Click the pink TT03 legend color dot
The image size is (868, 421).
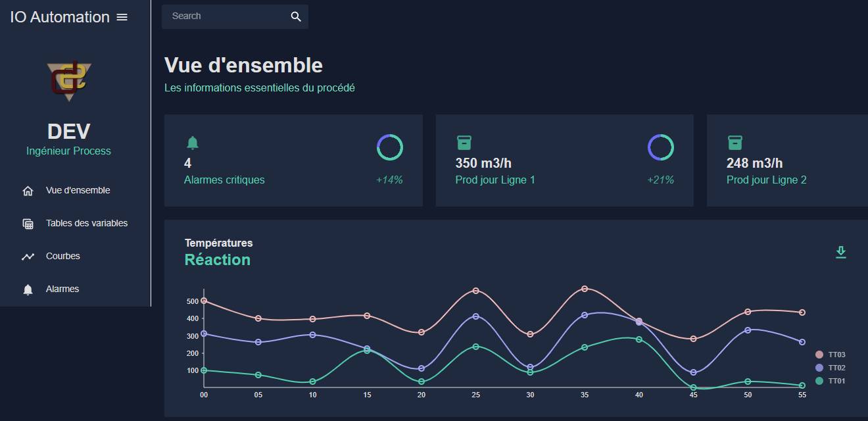click(819, 355)
